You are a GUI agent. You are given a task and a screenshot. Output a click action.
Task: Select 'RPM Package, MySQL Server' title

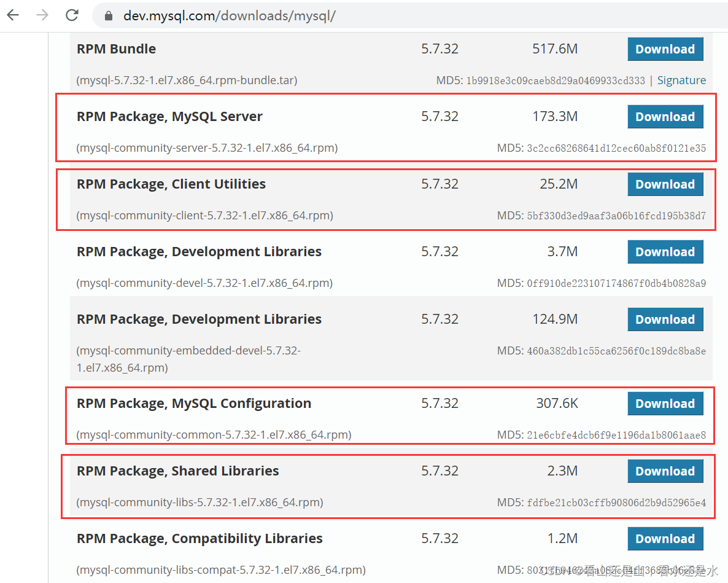click(169, 117)
